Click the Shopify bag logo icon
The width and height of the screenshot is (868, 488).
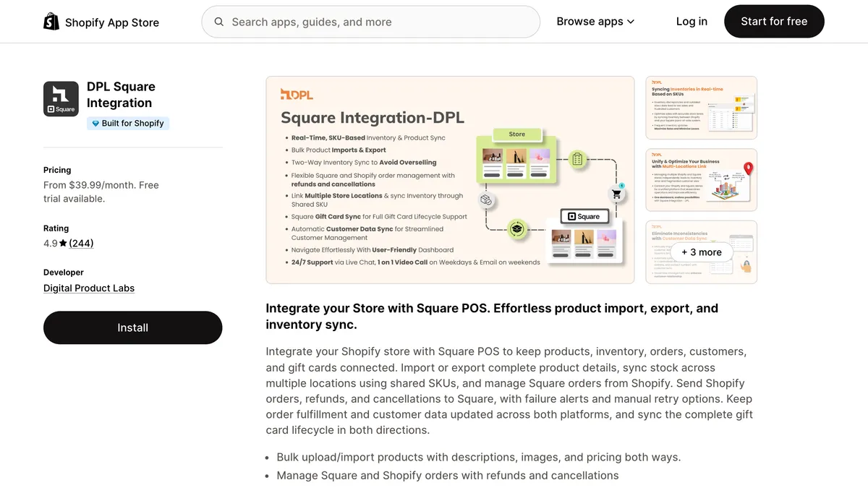pos(51,22)
